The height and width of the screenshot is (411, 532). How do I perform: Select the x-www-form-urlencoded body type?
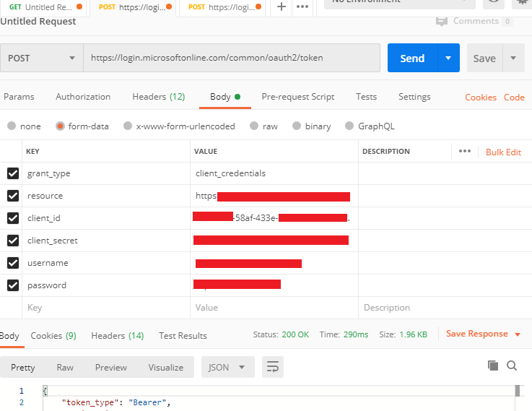[128, 126]
